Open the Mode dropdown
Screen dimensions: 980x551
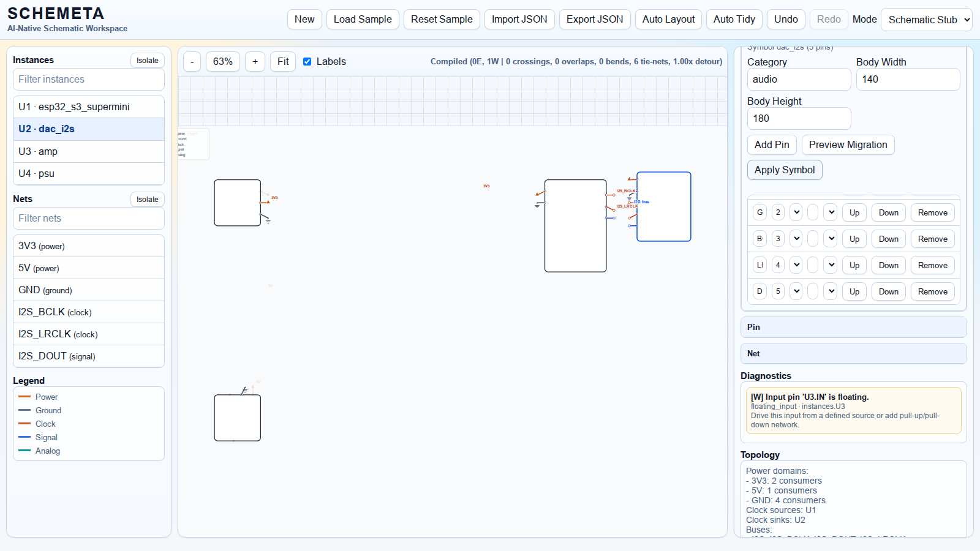[926, 20]
